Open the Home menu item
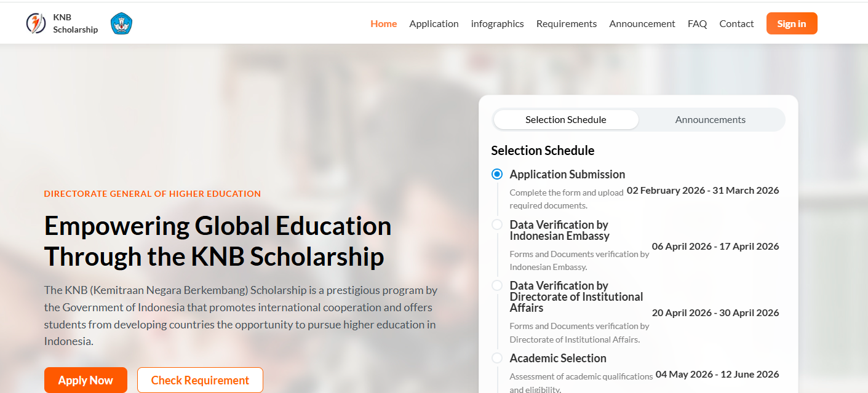The image size is (868, 393). click(384, 23)
